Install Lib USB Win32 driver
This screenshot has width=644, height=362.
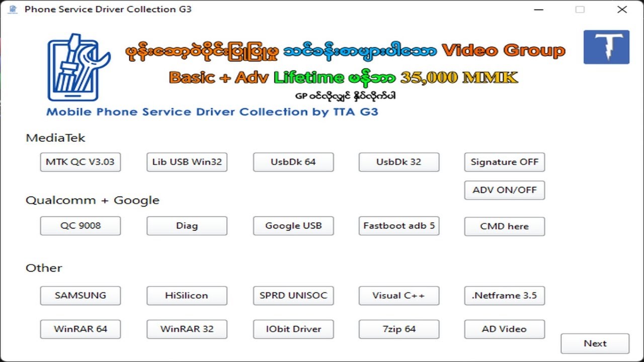coord(187,162)
